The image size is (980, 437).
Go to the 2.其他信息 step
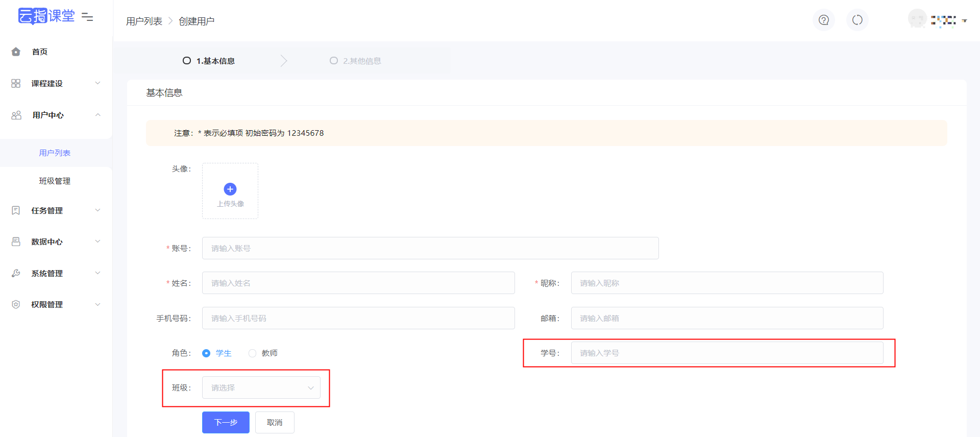[x=355, y=61]
